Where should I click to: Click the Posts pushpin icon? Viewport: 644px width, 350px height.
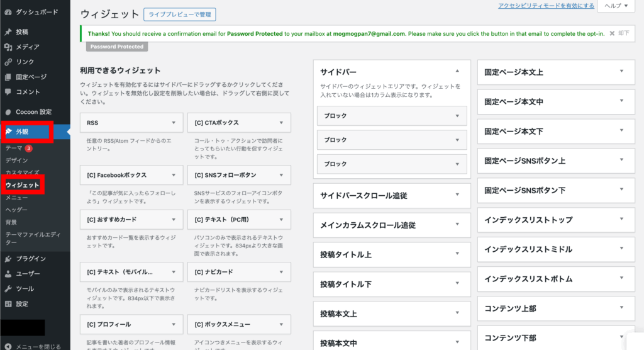tap(8, 31)
